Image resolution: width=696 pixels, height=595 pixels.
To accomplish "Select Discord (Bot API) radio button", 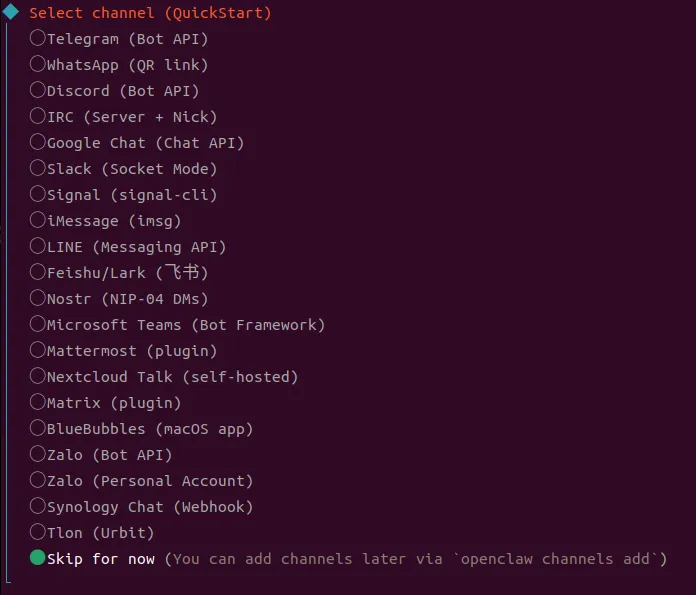I will 38,91.
